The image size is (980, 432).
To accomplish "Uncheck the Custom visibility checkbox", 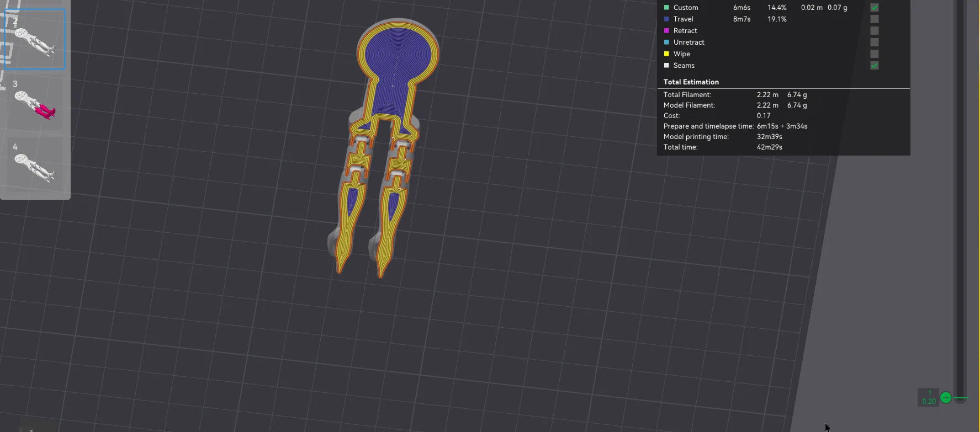I will [x=874, y=8].
